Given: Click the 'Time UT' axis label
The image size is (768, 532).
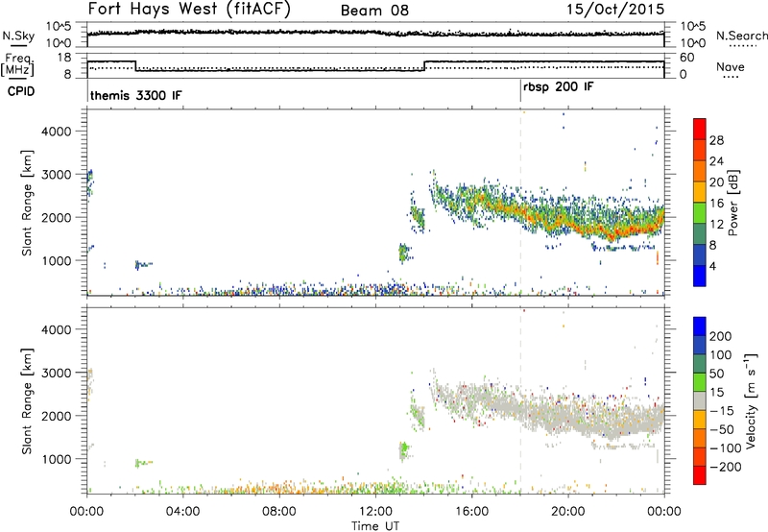Looking at the screenshot, I should (375, 526).
